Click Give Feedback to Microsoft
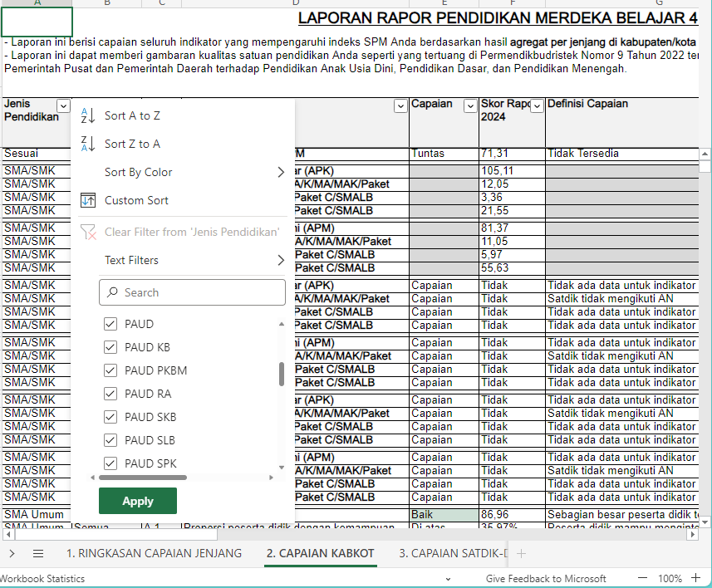Screen dimensions: 712x588 click(x=546, y=579)
